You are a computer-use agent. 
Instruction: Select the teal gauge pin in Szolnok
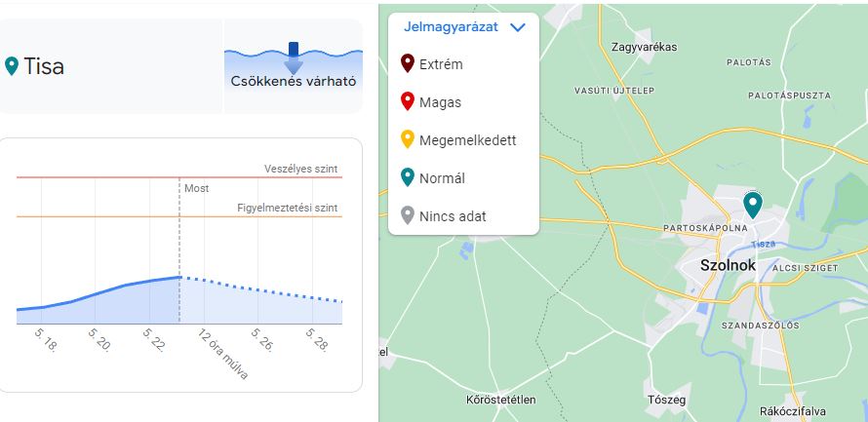point(753,205)
